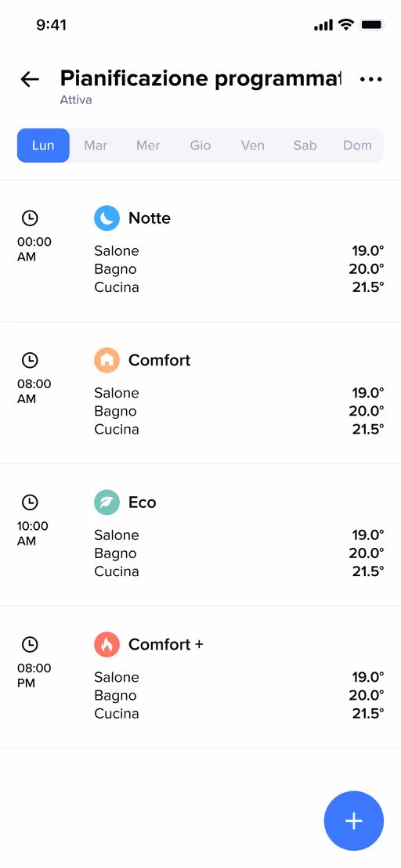The width and height of the screenshot is (401, 868).
Task: Go back using the left arrow
Action: tap(30, 79)
